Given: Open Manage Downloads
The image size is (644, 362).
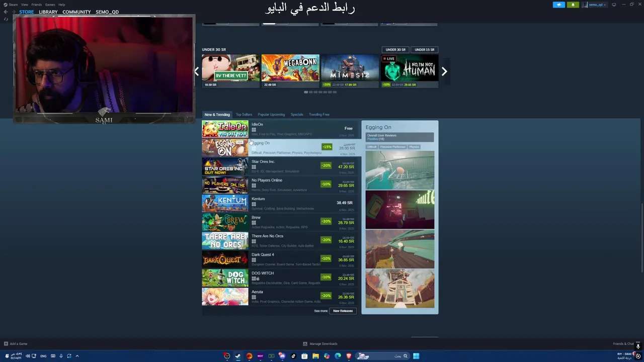Looking at the screenshot, I should coord(320,344).
